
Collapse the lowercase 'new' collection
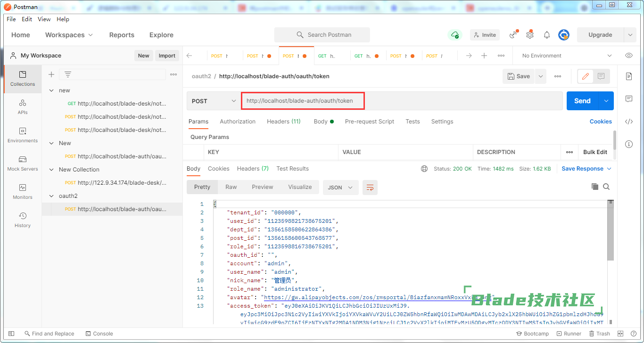point(52,90)
